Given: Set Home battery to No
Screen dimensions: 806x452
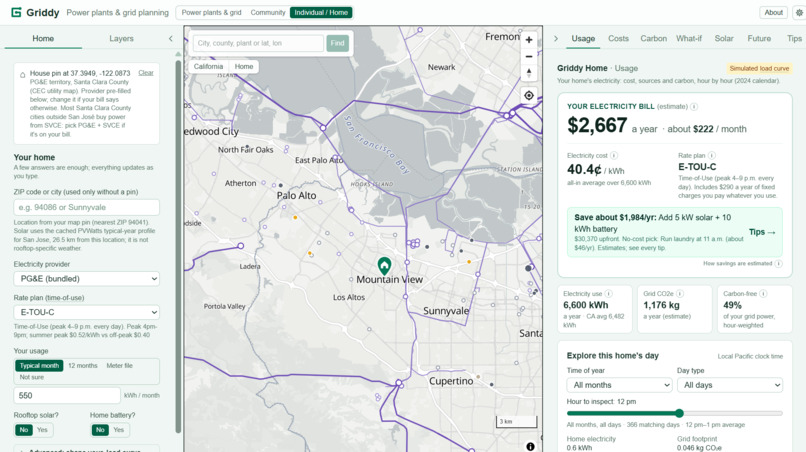Looking at the screenshot, I should 100,430.
